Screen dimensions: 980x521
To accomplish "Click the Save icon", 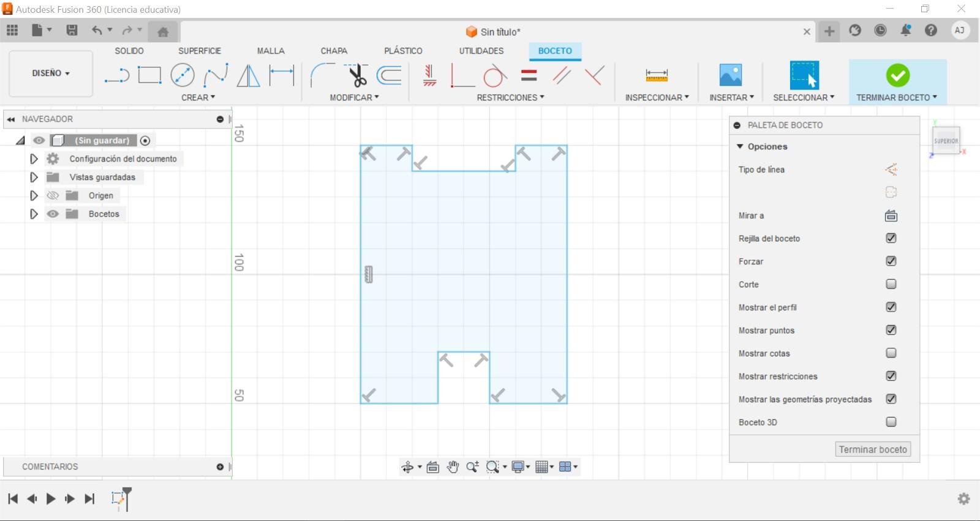I will [72, 30].
